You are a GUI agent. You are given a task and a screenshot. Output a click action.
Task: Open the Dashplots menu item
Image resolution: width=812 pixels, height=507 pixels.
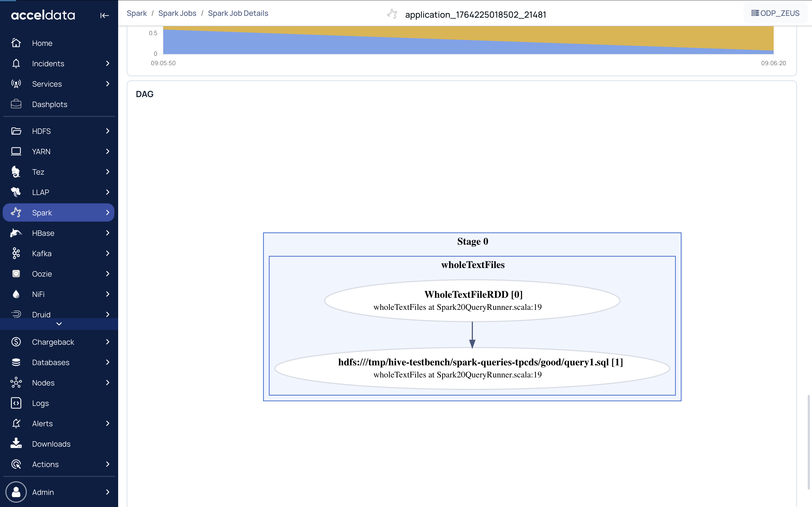[x=50, y=104]
